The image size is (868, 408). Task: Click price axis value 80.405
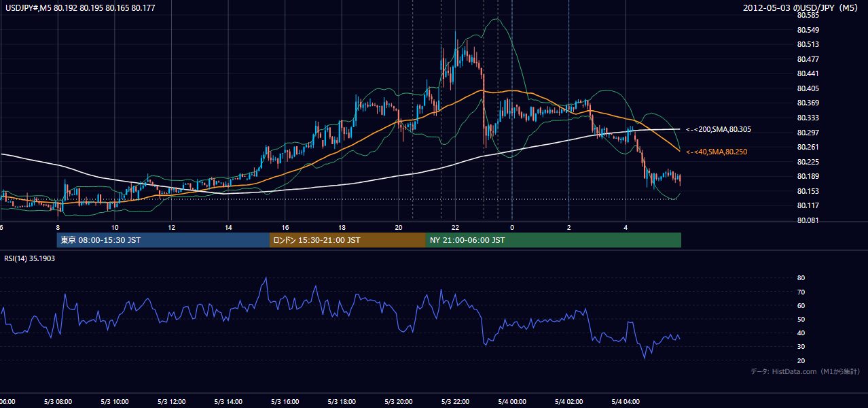(807, 88)
